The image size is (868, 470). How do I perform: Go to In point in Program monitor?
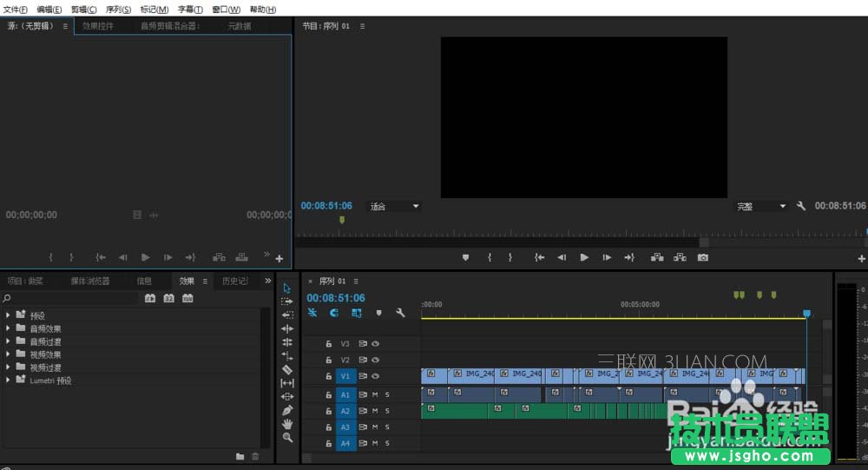coord(539,257)
